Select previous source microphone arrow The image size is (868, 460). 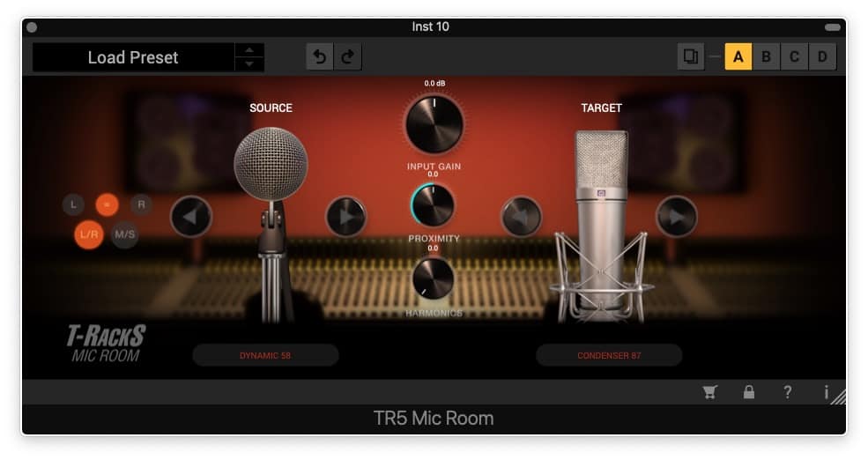pos(191,217)
